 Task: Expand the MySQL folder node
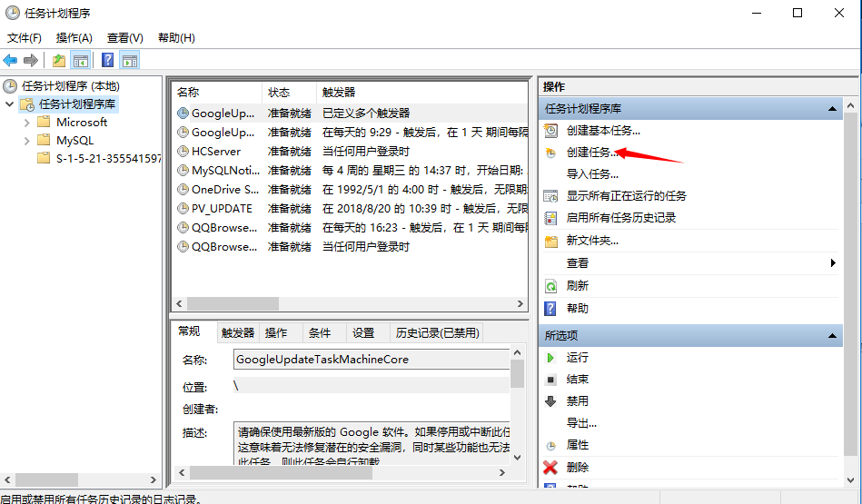(26, 141)
